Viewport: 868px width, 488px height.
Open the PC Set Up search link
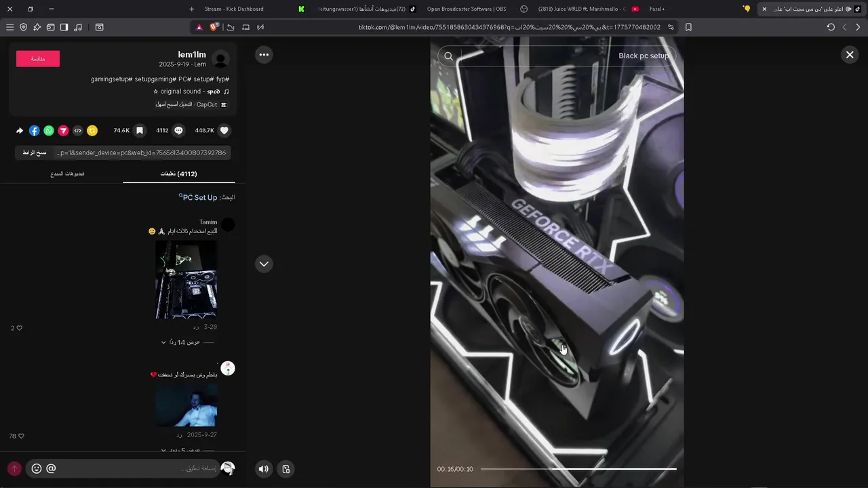pos(199,197)
